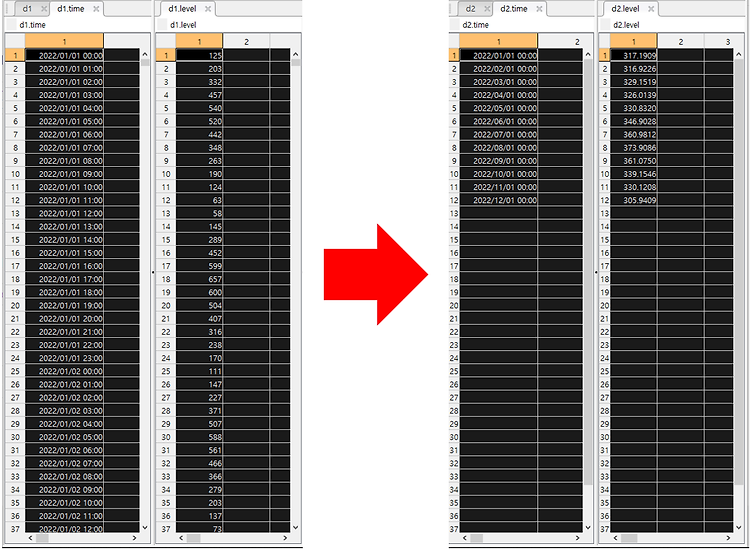
Task: Click cell 2022/01/02 06:00 in d1.time
Action: coord(64,450)
